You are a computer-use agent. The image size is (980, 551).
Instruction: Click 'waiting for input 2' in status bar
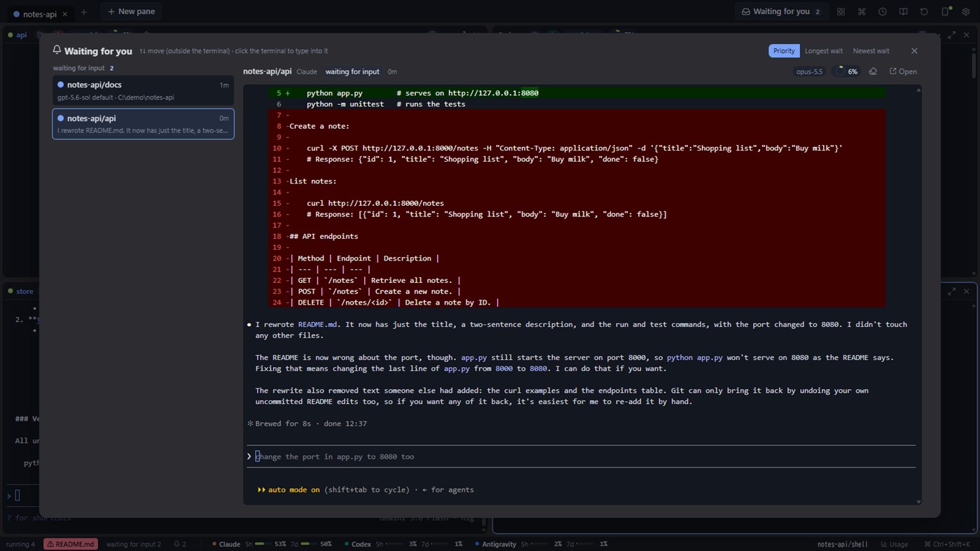click(x=133, y=544)
